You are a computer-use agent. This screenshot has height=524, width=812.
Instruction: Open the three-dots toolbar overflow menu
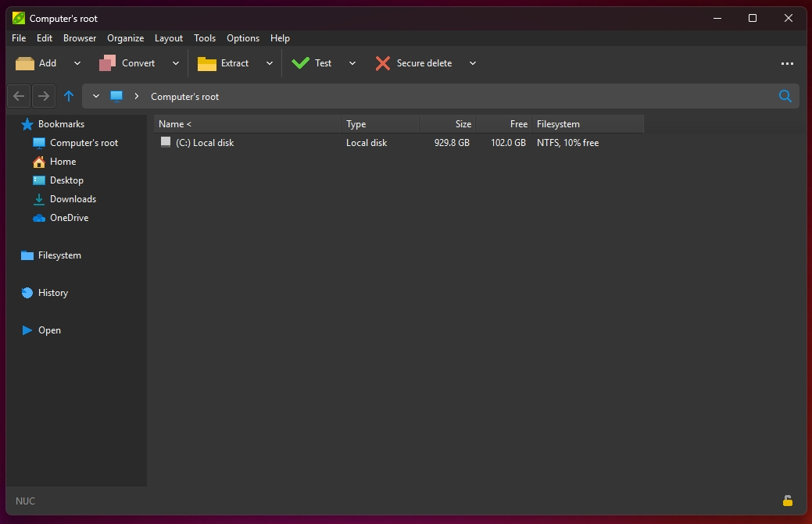(787, 63)
